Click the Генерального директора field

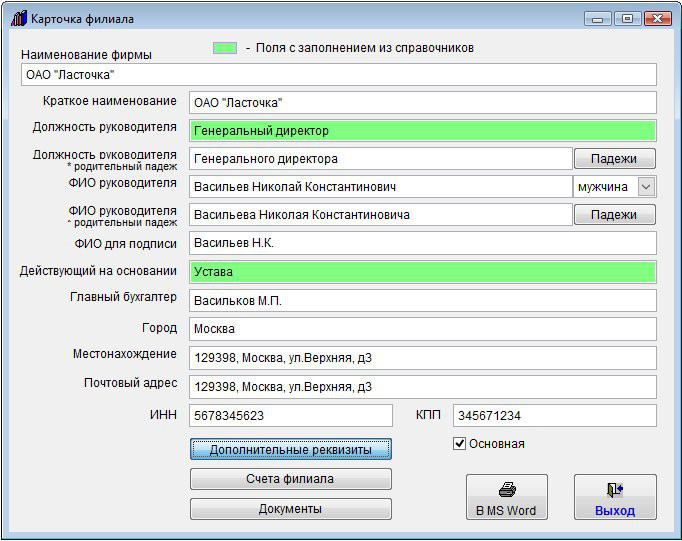coord(381,159)
